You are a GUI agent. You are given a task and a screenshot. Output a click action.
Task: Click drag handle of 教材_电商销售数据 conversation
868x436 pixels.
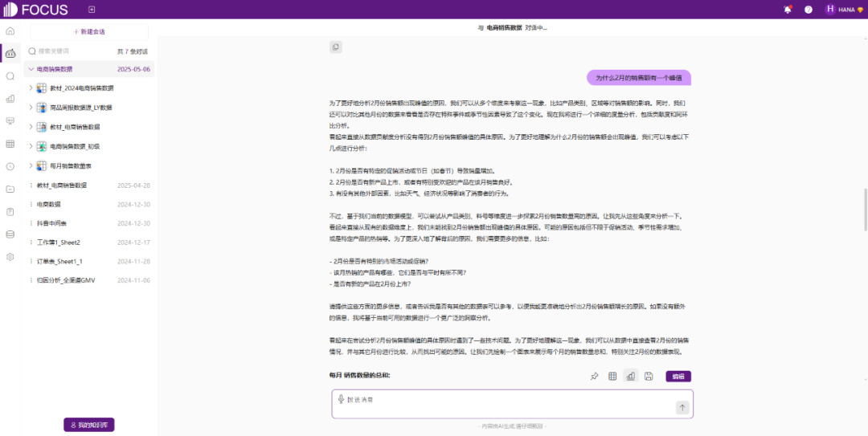31,185
